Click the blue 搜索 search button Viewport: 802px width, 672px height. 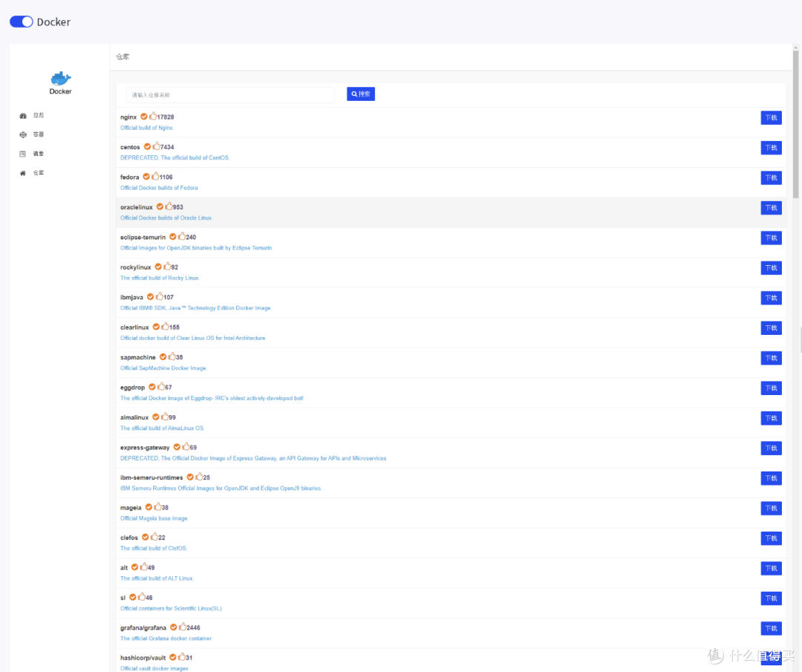click(361, 94)
